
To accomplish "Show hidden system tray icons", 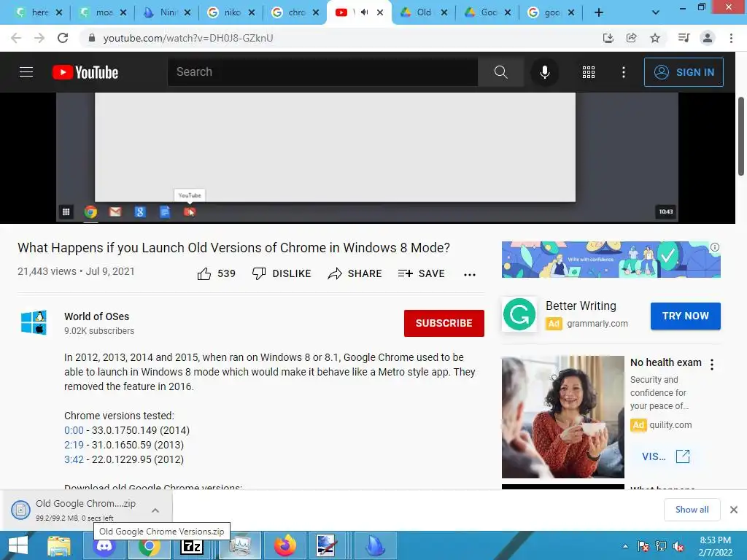I will click(625, 546).
